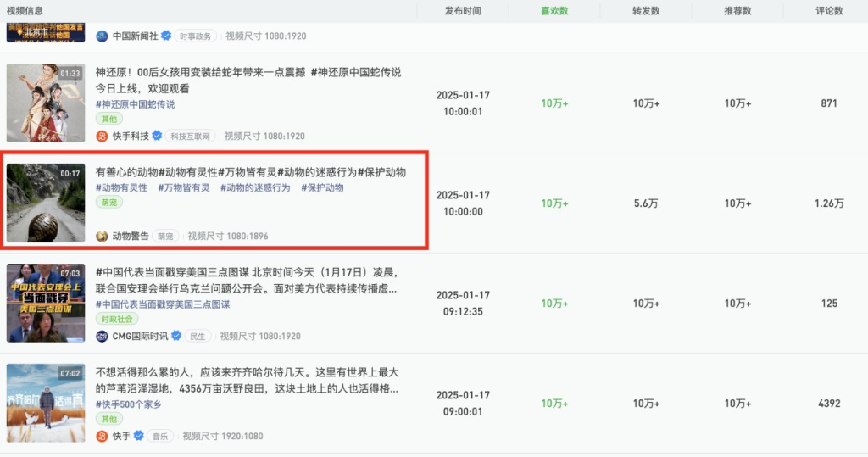Open the 01:33 snake costume video thumbnail
The width and height of the screenshot is (868, 457).
click(46, 103)
